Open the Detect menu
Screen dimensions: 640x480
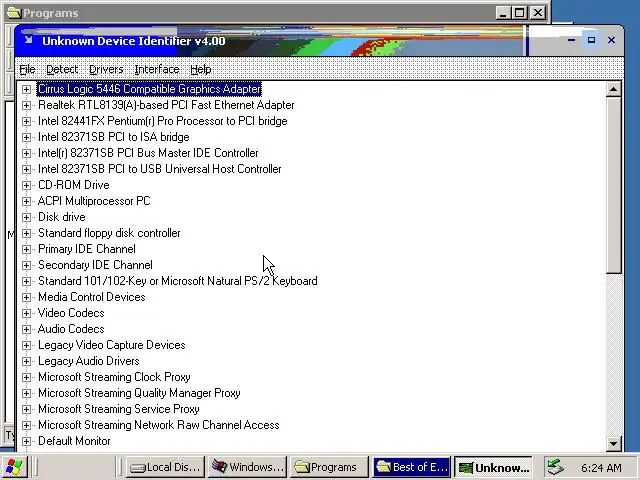click(62, 69)
